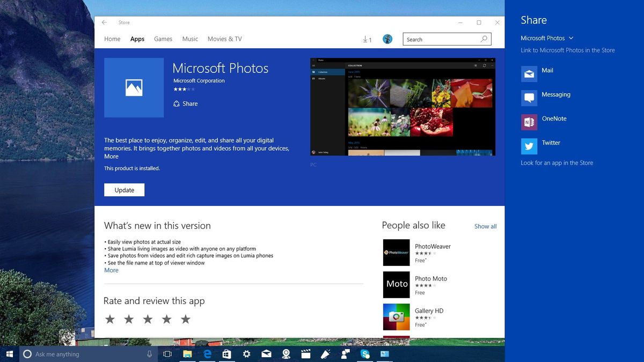Switch to the Movies & TV tab
Image resolution: width=644 pixels, height=362 pixels.
coord(224,39)
